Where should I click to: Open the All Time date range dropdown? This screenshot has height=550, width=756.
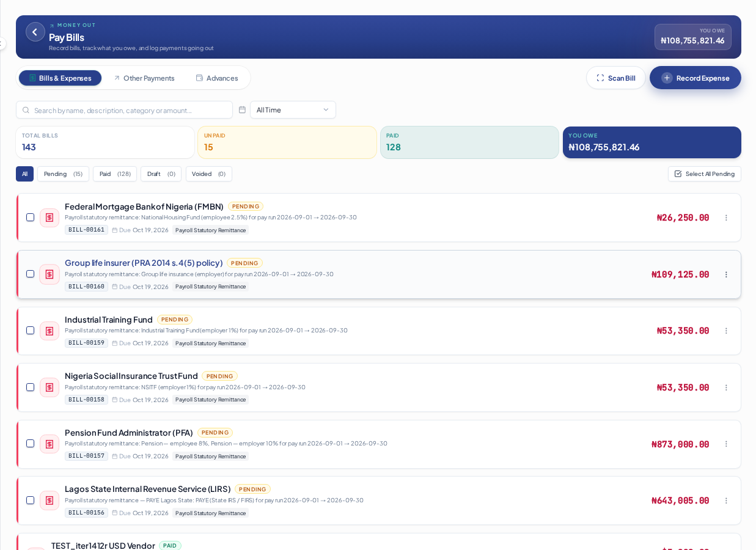pos(293,110)
